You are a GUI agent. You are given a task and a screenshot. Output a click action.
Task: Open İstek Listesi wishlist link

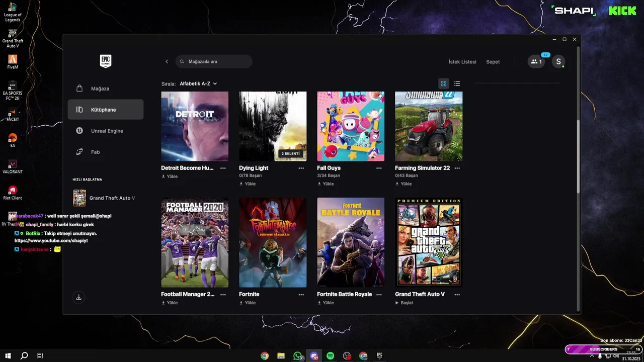point(462,62)
